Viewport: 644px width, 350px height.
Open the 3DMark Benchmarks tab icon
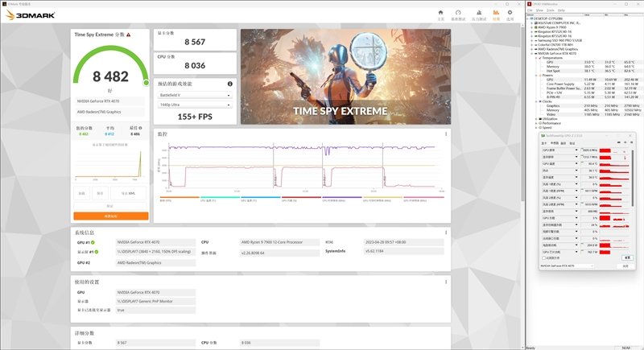coord(458,12)
